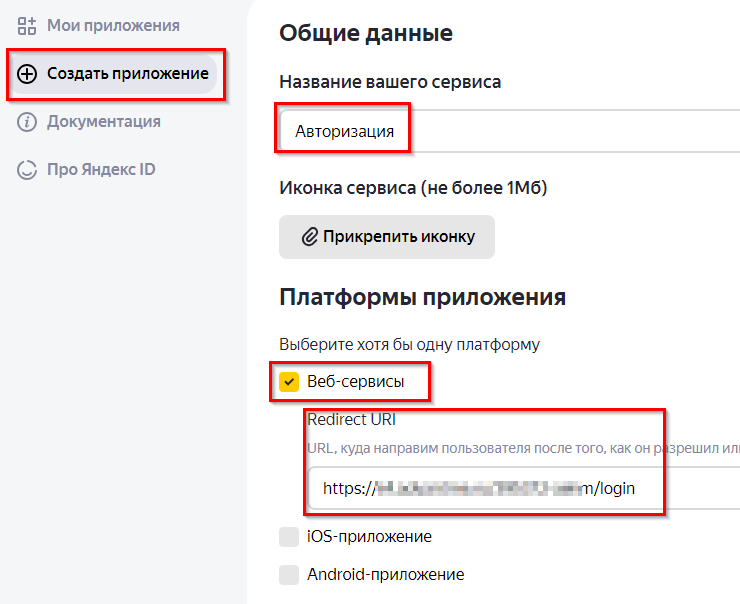This screenshot has height=604, width=740.
Task: Focus the service name field containing Авторизация
Action: point(500,131)
